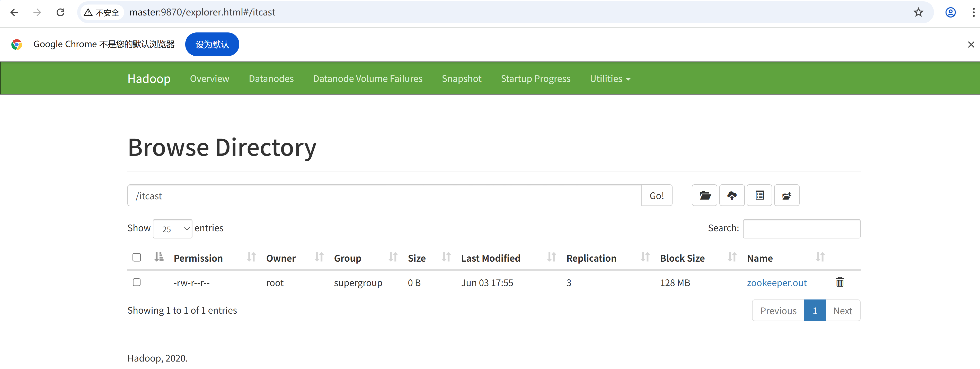The height and width of the screenshot is (369, 980).
Task: Delete zookeeper.out with the trash icon
Action: coord(840,282)
